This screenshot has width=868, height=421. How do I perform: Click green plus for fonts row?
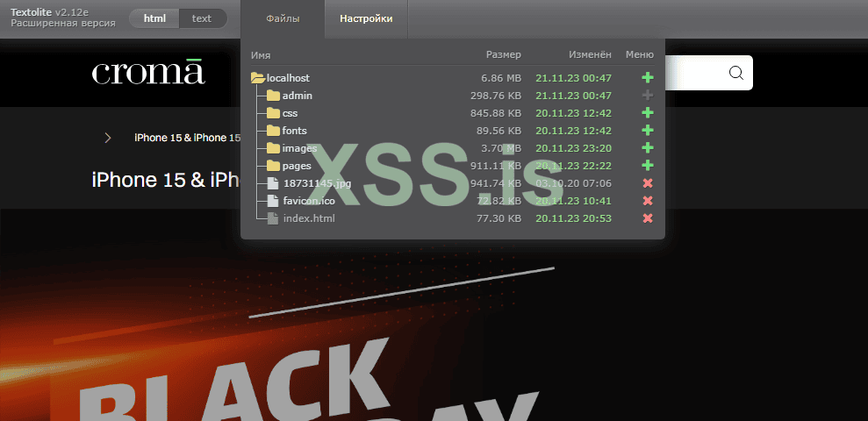click(x=647, y=131)
